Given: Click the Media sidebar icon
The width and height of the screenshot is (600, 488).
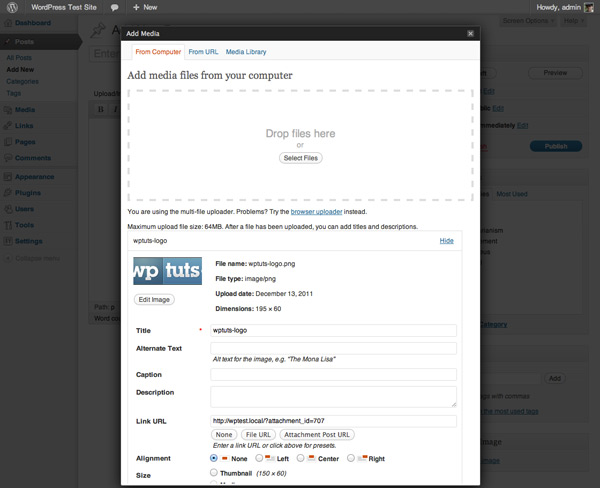Looking at the screenshot, I should click(8, 110).
